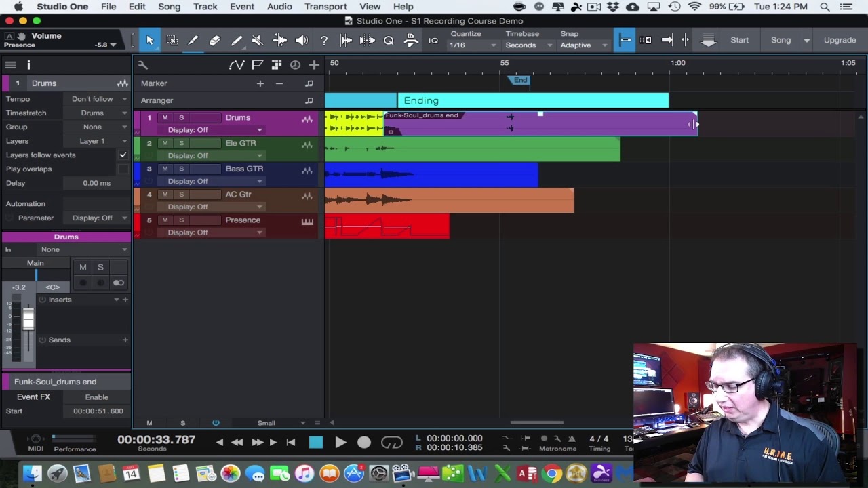Click the IQ input quantize icon

pos(433,41)
